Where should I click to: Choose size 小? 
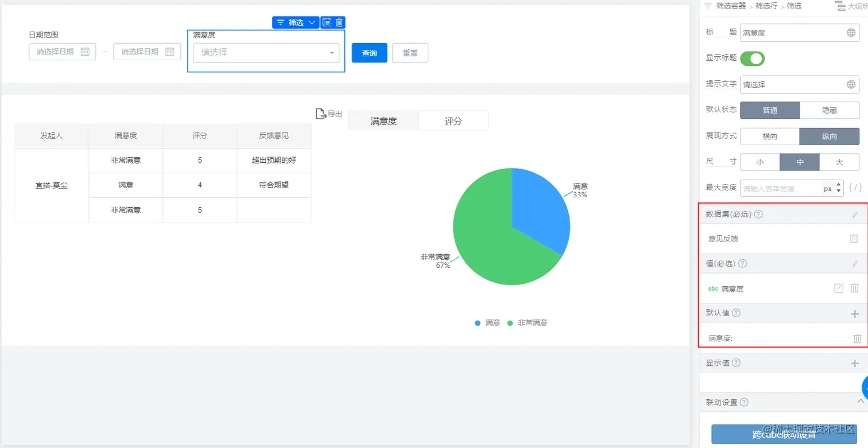click(760, 162)
